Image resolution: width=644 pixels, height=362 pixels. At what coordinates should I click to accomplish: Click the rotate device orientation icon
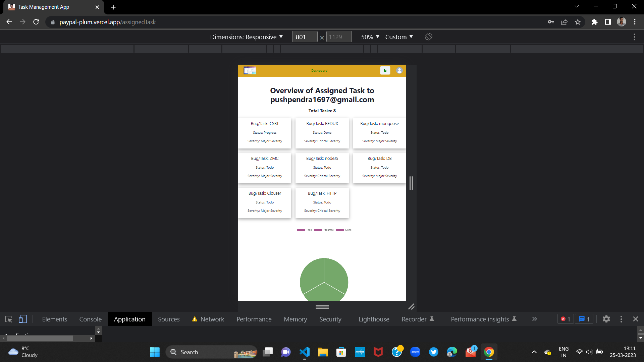[x=428, y=37]
